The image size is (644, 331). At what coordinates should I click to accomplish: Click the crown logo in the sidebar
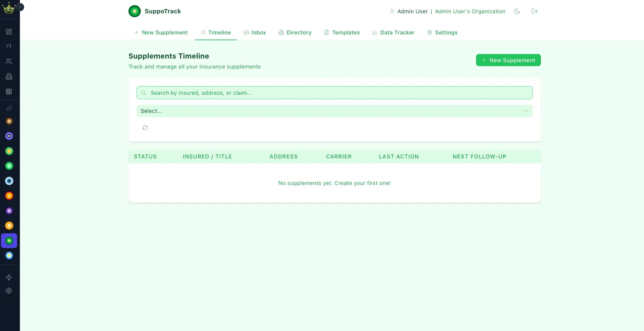(x=8, y=8)
